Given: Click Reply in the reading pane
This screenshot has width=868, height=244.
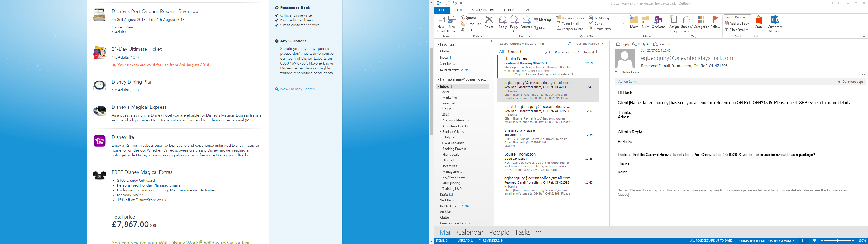Looking at the screenshot, I should (622, 44).
